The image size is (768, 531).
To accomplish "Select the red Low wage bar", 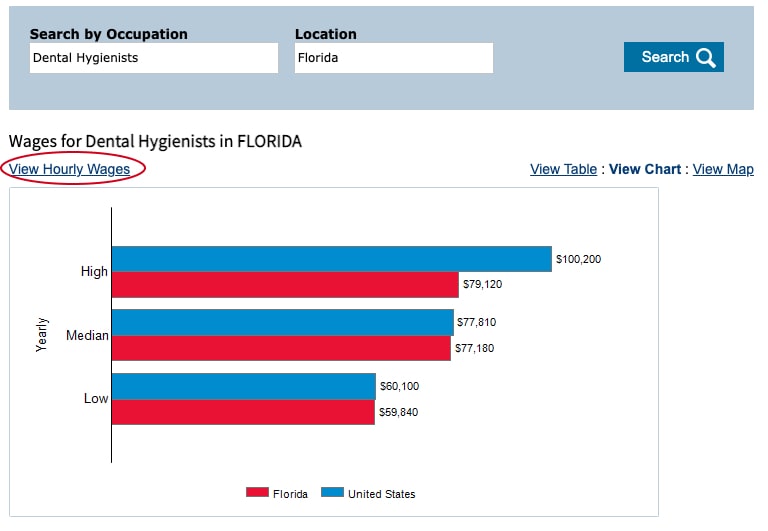I will (x=242, y=412).
